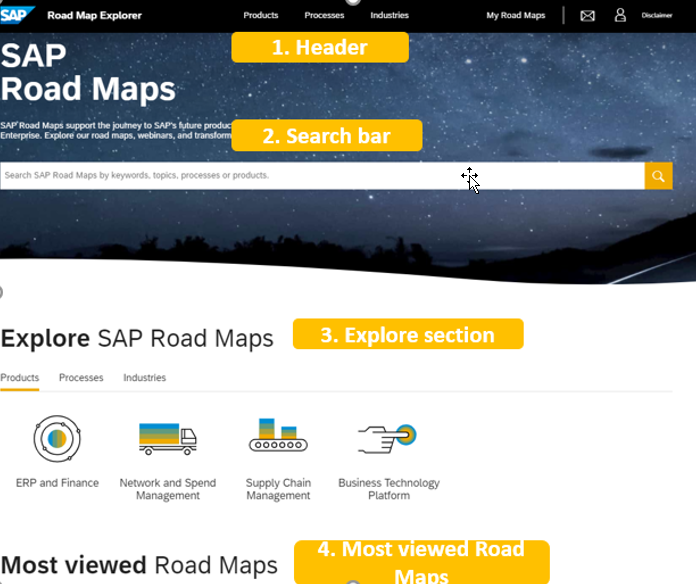Open the Products menu in header
The width and height of the screenshot is (698, 584).
(x=260, y=15)
